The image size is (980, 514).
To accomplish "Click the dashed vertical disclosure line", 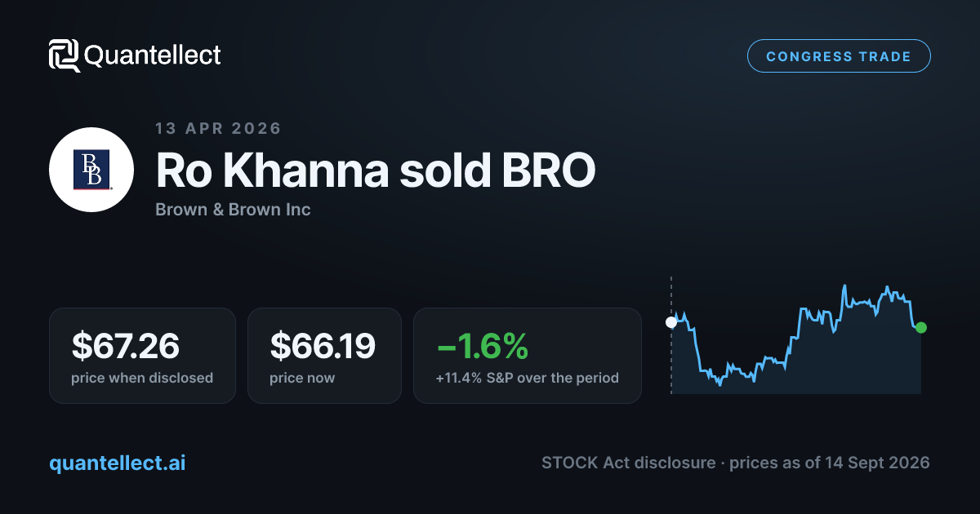I will [671, 335].
